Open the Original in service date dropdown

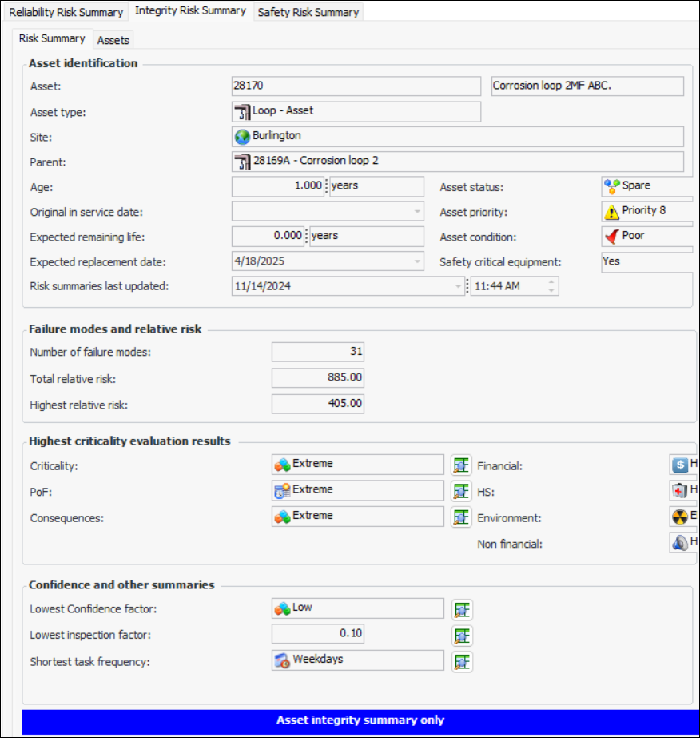(417, 212)
